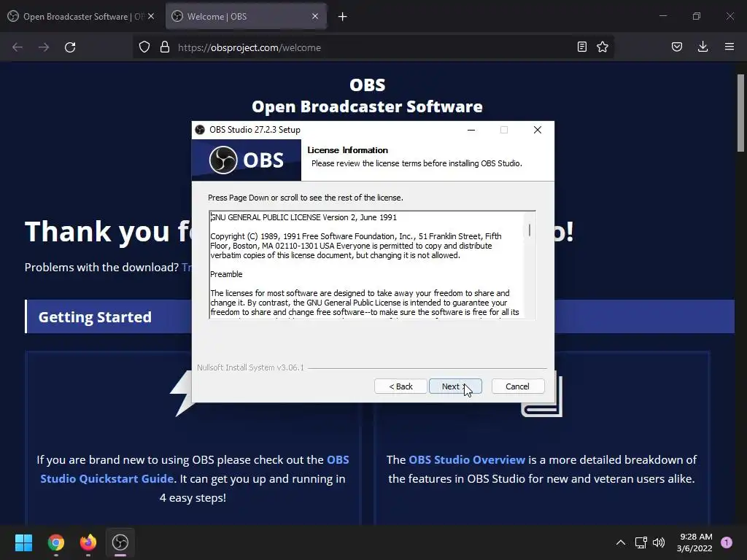Click 'Nullsoft Install System v3.06.1' text
The width and height of the screenshot is (747, 560).
251,367
